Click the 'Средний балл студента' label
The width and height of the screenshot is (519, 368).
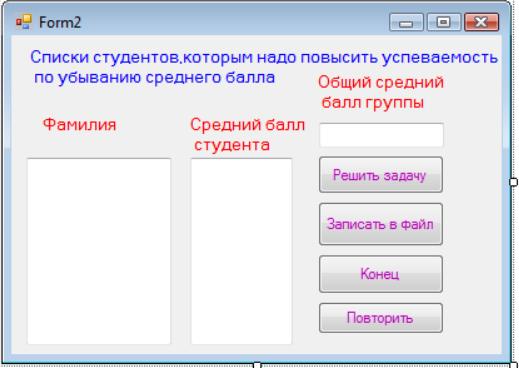point(247,135)
